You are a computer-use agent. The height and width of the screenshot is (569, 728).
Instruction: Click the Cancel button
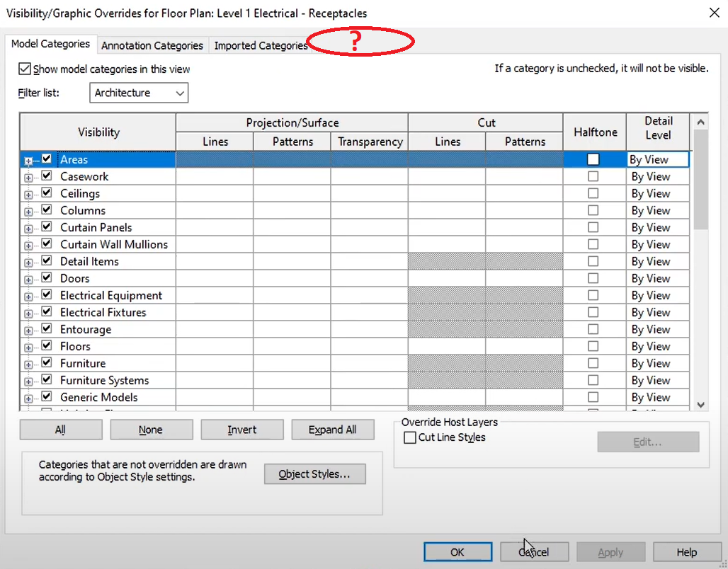(535, 552)
